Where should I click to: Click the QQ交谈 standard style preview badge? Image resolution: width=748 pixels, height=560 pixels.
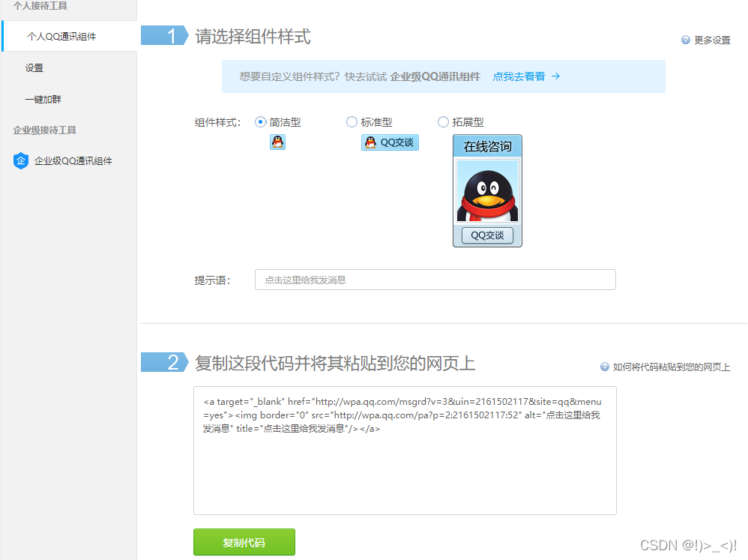[x=390, y=142]
